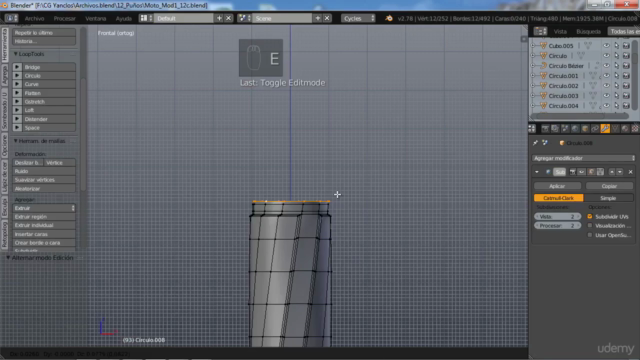Hide Circulo.001 with the eye icon
Image resolution: width=640 pixels, height=360 pixels.
607,76
